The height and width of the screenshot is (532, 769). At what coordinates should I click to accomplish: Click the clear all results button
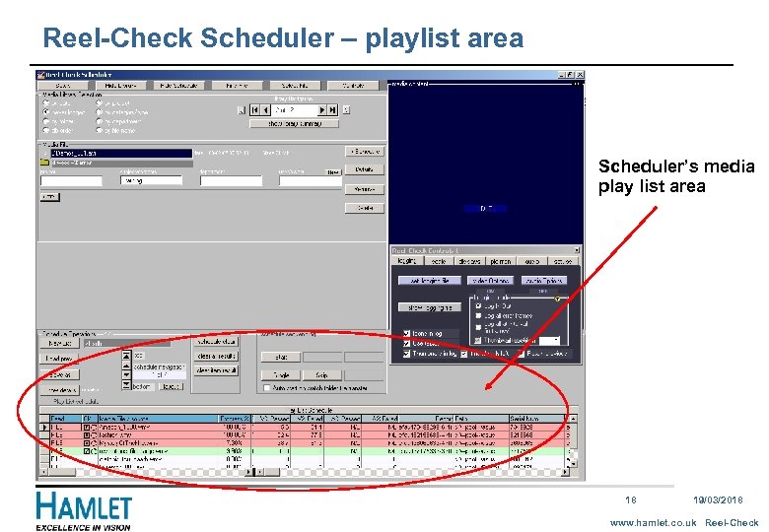click(x=216, y=356)
